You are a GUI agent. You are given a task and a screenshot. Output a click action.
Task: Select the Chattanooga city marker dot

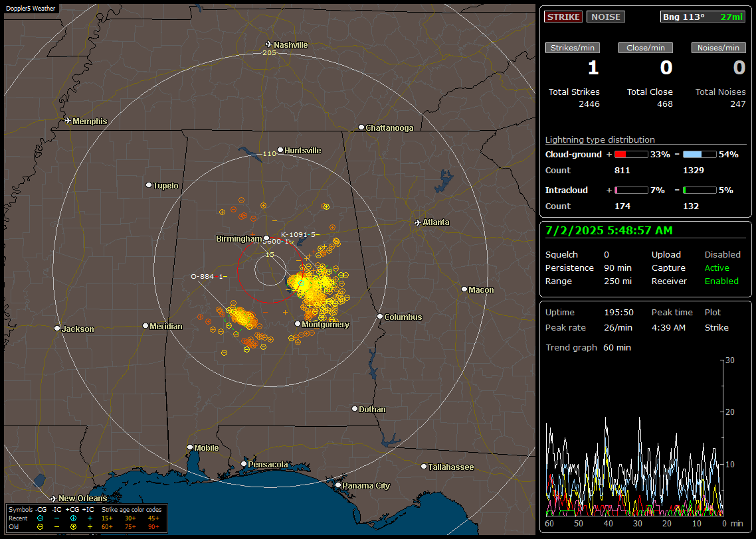(x=361, y=127)
